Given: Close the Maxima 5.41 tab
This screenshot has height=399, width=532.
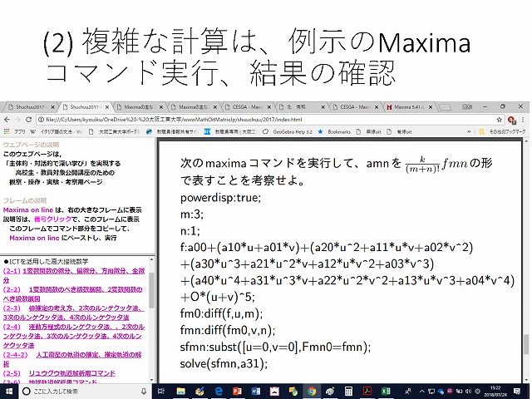Looking at the screenshot, I should [x=431, y=107].
